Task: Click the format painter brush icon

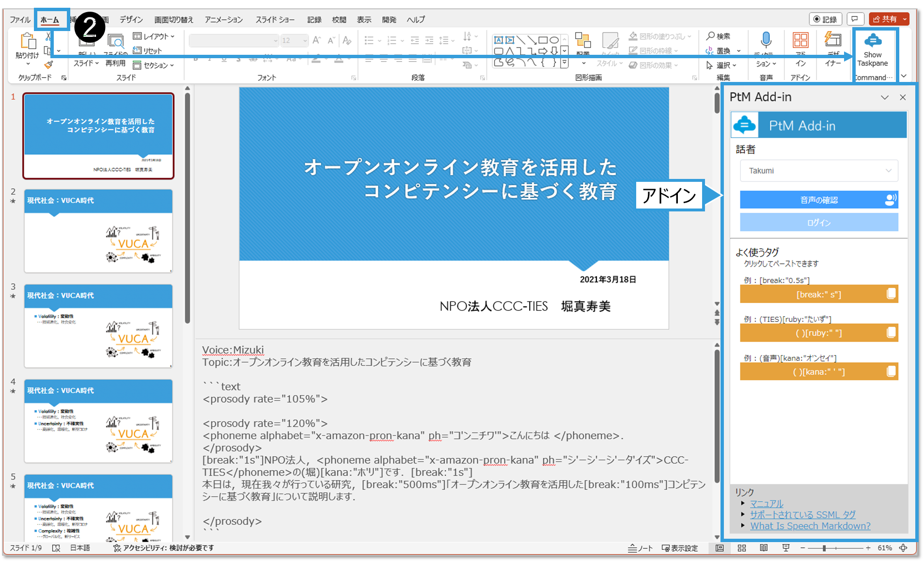Action: point(48,65)
